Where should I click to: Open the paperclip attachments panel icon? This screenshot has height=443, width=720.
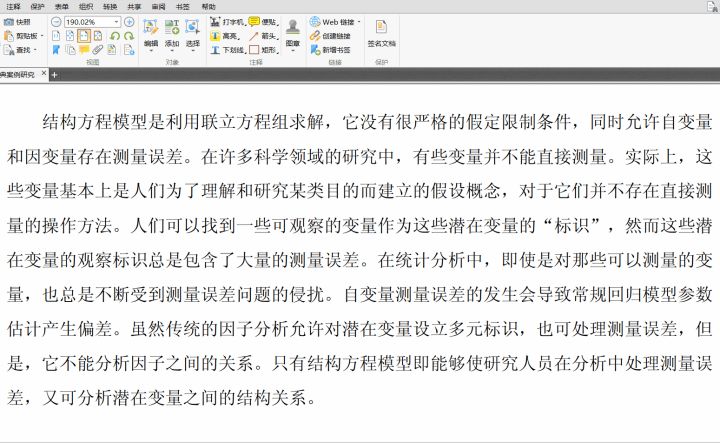click(97, 50)
